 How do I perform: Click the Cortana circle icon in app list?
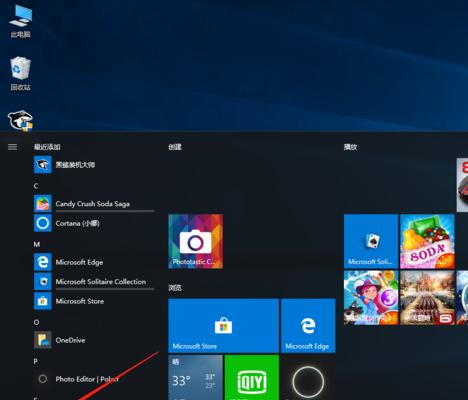click(43, 223)
